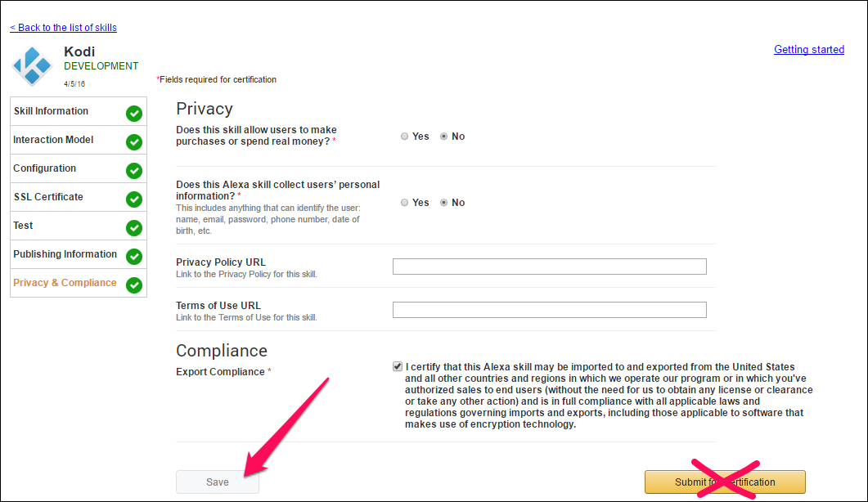Switch to Publishing Information section
Screen dimensions: 868x502
[78, 254]
